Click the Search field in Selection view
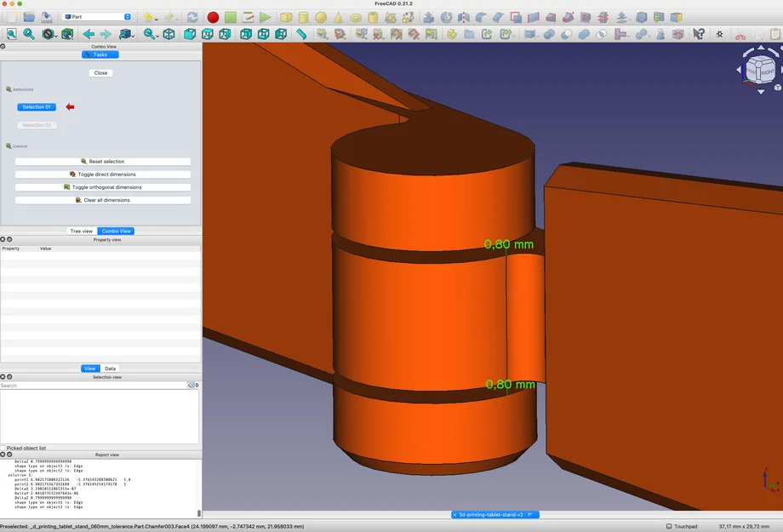The image size is (783, 532). [x=92, y=386]
